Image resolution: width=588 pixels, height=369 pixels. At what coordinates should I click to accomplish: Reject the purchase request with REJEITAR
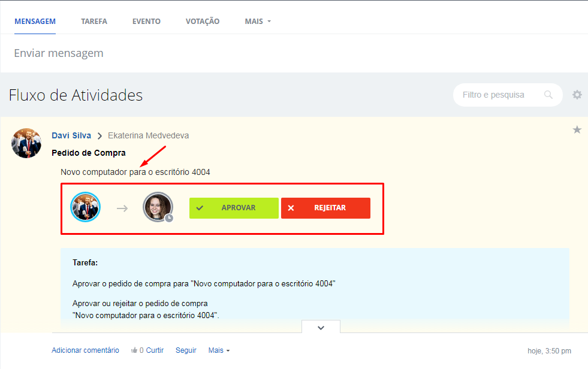tap(326, 208)
